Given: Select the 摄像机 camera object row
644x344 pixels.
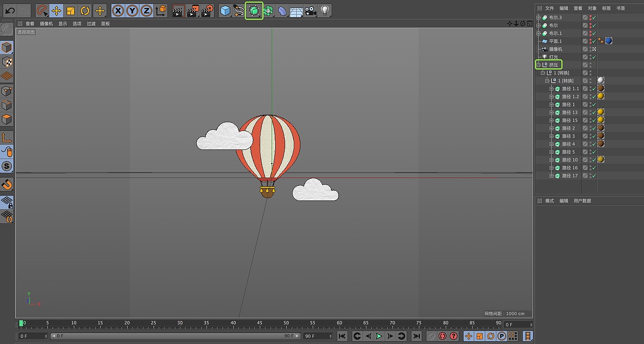Looking at the screenshot, I should pyautogui.click(x=555, y=49).
